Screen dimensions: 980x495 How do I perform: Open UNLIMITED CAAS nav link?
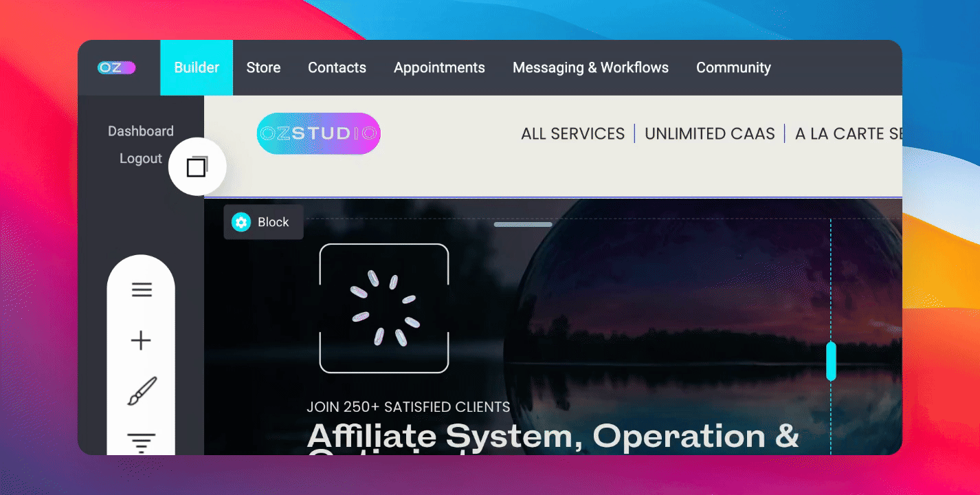(710, 133)
